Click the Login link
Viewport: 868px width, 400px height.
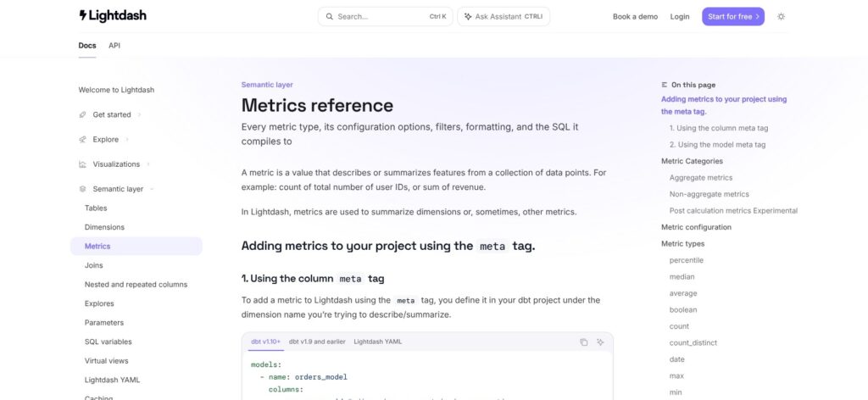click(680, 17)
